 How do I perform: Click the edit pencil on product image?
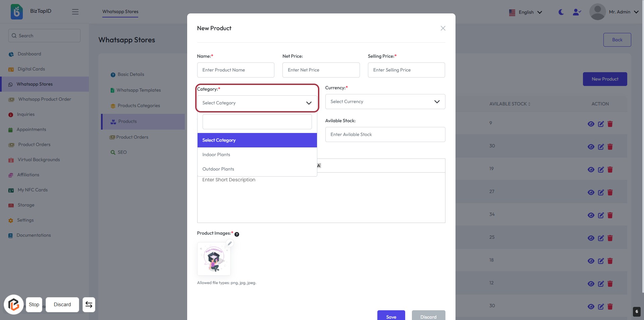[x=230, y=243]
